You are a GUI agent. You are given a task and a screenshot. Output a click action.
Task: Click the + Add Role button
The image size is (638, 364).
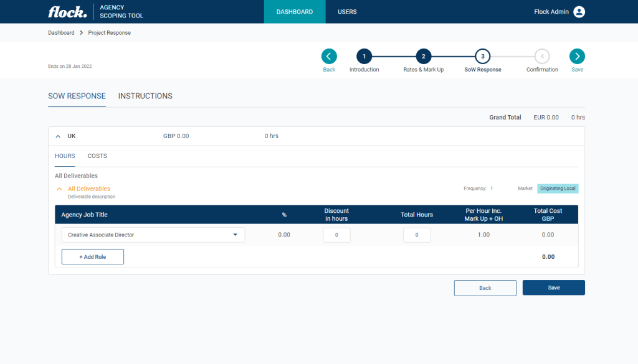pos(93,257)
